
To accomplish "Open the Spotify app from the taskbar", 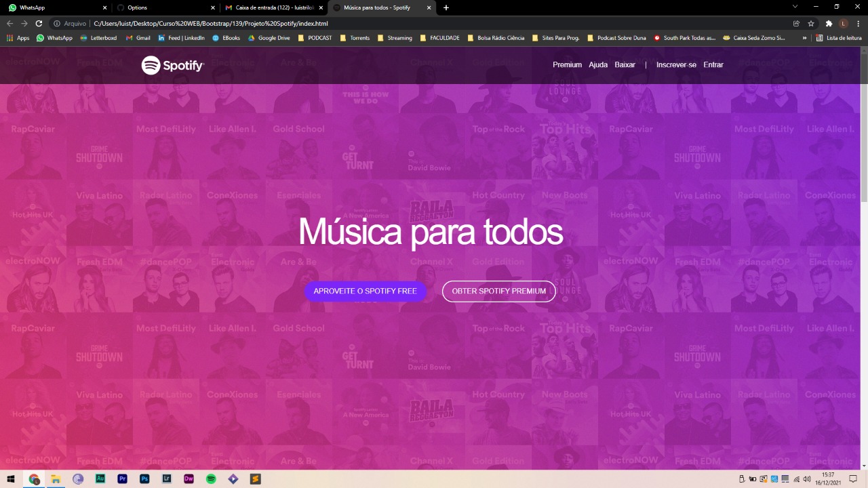I will [211, 479].
